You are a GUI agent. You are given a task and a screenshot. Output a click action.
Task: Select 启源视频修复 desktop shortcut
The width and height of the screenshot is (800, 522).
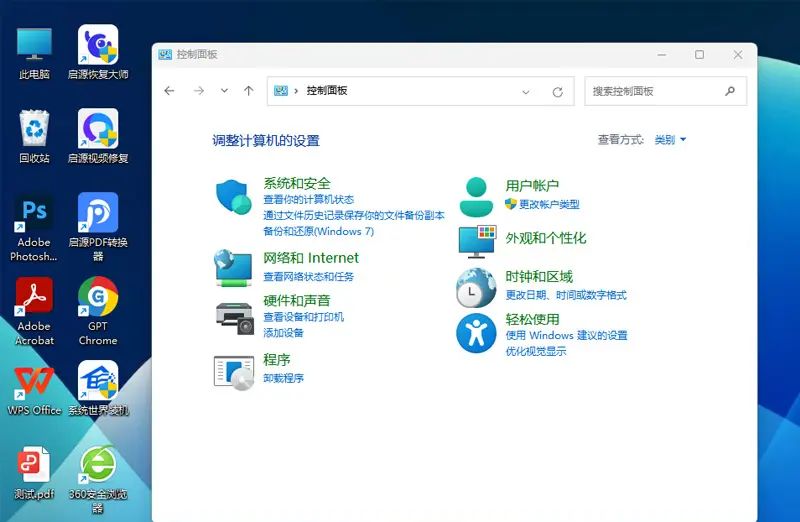tap(98, 136)
